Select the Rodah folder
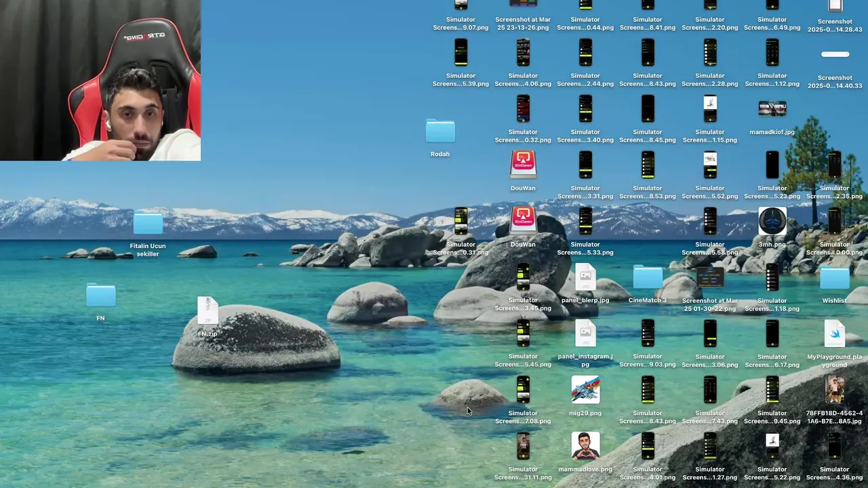868x488 pixels. pyautogui.click(x=440, y=131)
